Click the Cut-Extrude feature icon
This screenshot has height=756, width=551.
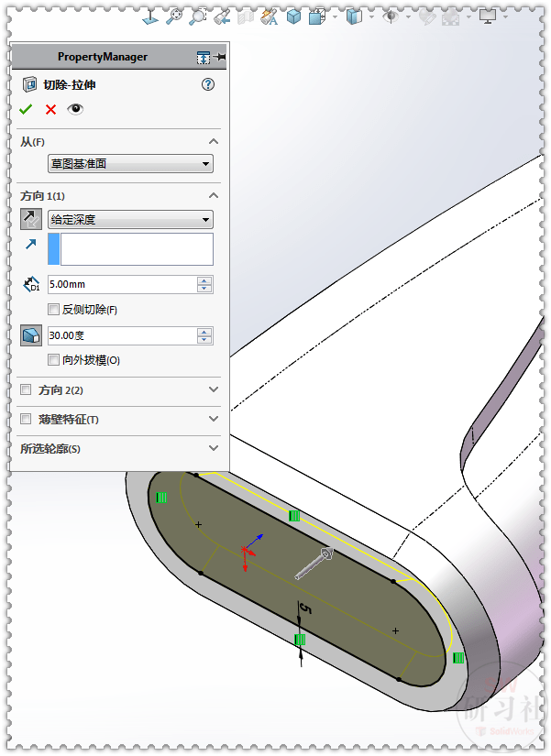30,84
